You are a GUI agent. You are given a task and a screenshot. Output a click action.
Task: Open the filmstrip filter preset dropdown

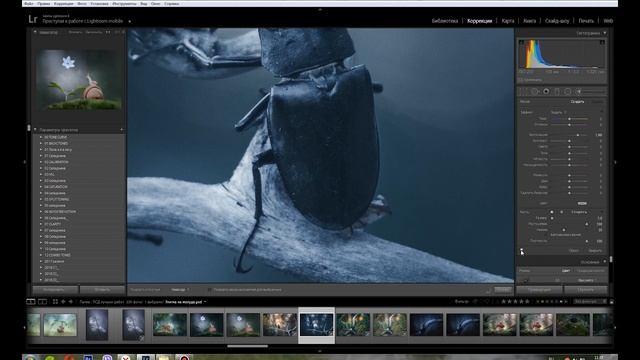(x=590, y=302)
